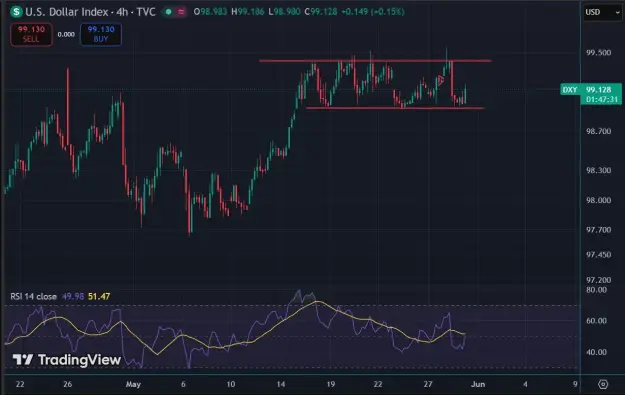
Task: Select the small red triangle marker on chart
Action: tap(440, 80)
